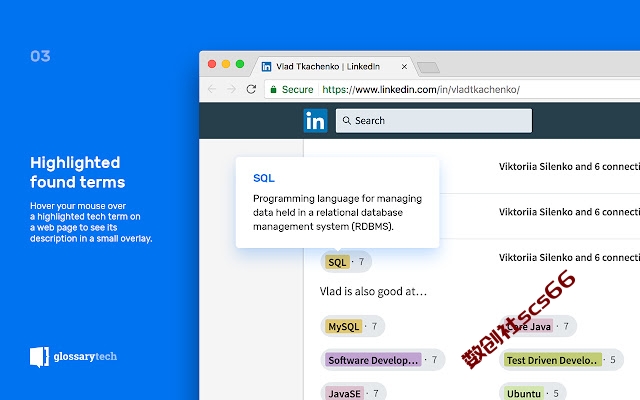Click the endorsement text beside the SQL tag
This screenshot has height=400, width=640.
point(569,258)
